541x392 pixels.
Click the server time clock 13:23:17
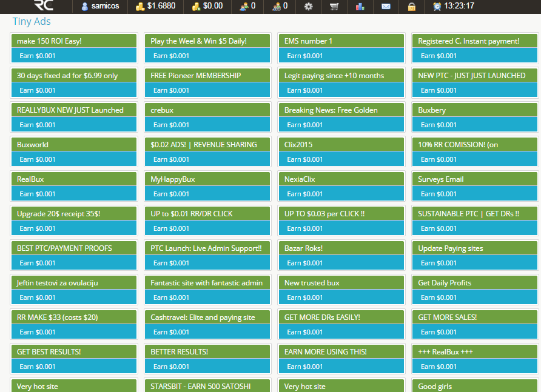pos(454,6)
